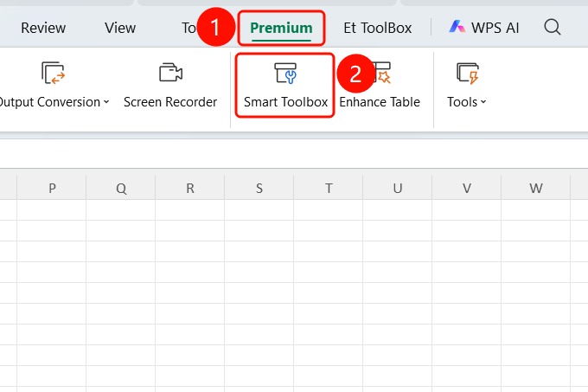Select column Q header
The image size is (588, 392).
pyautogui.click(x=121, y=188)
